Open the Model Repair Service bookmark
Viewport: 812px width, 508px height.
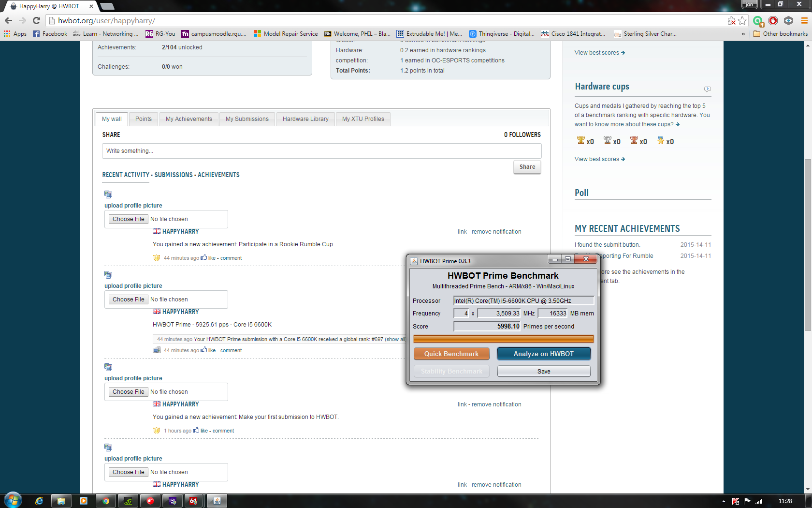286,34
